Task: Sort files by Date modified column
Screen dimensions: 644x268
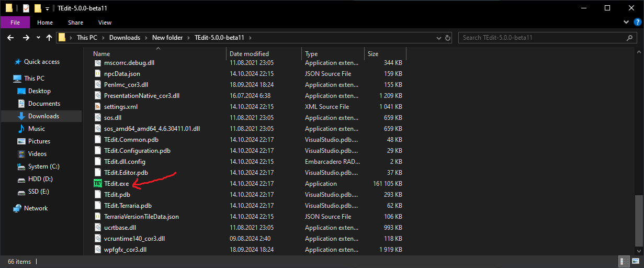Action: click(x=249, y=54)
